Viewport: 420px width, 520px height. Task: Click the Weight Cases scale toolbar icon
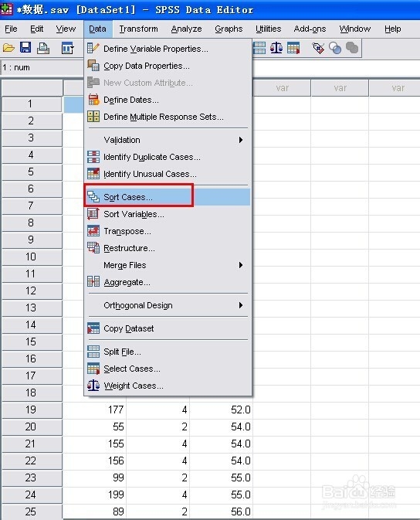276,48
